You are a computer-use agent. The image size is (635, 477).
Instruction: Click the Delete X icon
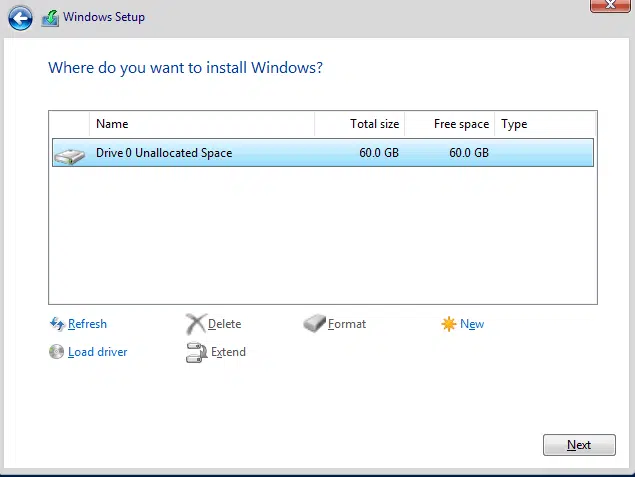(195, 324)
